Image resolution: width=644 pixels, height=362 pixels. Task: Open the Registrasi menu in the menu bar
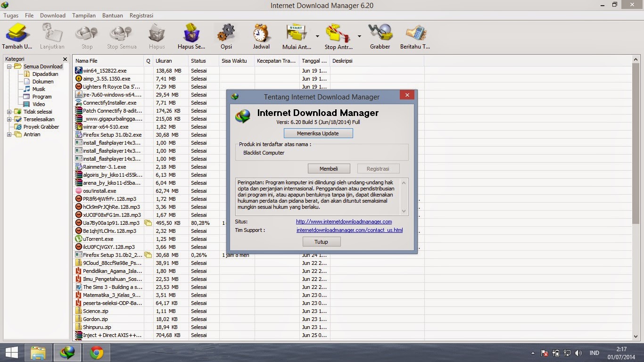(x=141, y=16)
